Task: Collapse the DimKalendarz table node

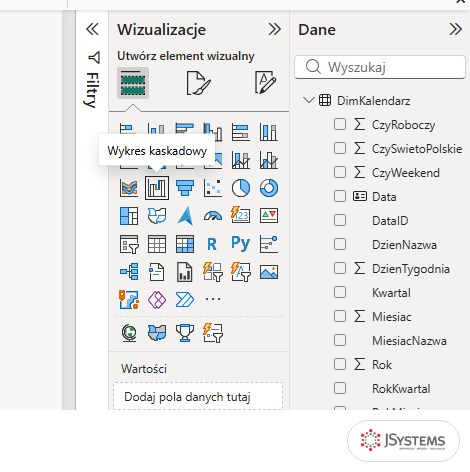Action: 309,100
